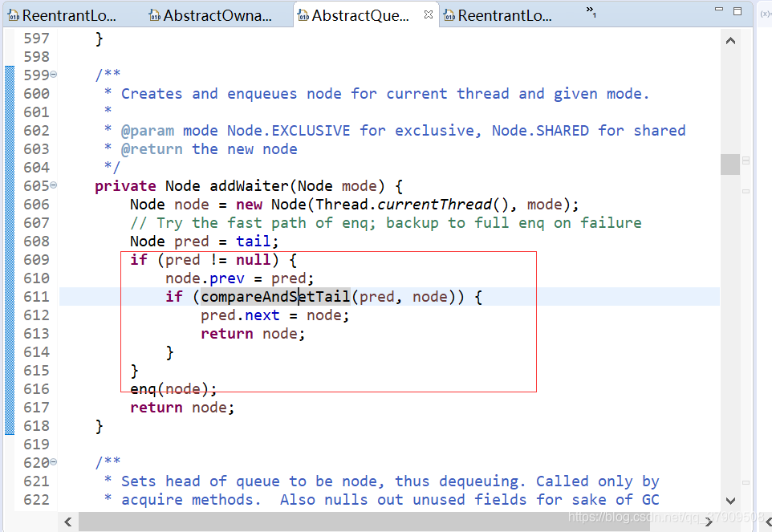Click line number 605 in the gutter
The image size is (772, 532).
coord(36,186)
